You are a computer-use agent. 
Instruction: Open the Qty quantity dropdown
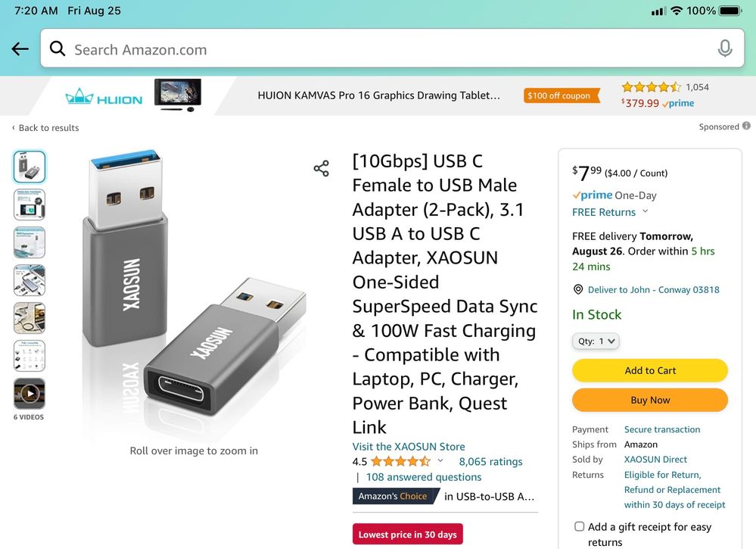point(596,341)
